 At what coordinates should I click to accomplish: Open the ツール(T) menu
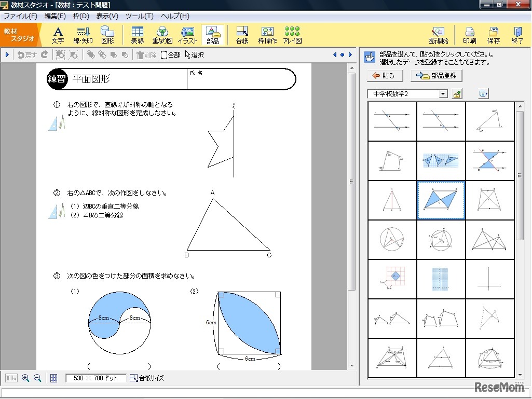(140, 16)
